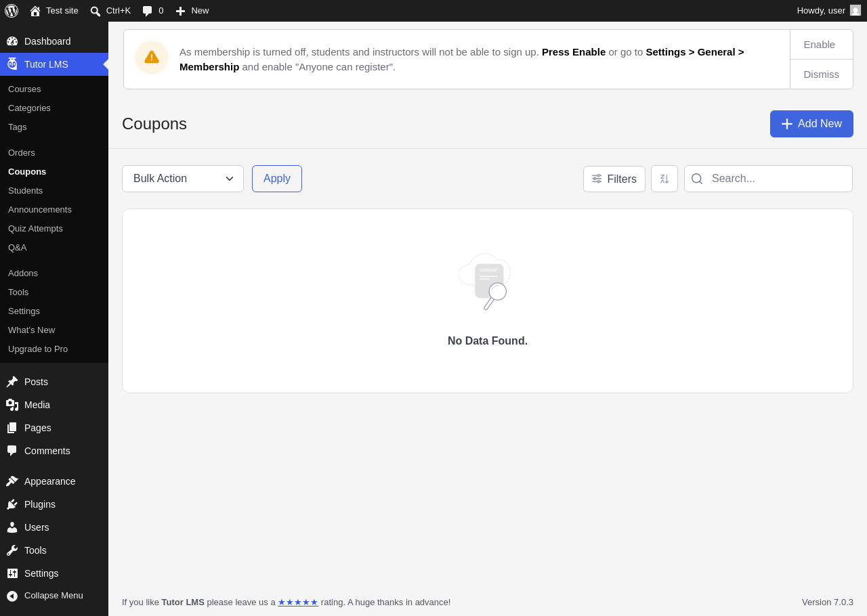Click the Users person icon
Viewport: 867px width, 616px height.
12,527
